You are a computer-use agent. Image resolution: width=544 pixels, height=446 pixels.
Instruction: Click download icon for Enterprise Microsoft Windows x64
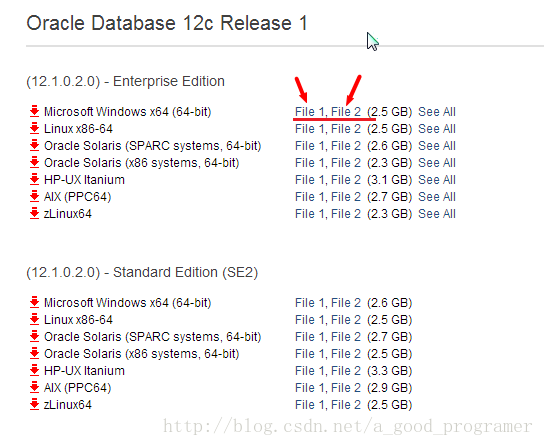click(34, 111)
